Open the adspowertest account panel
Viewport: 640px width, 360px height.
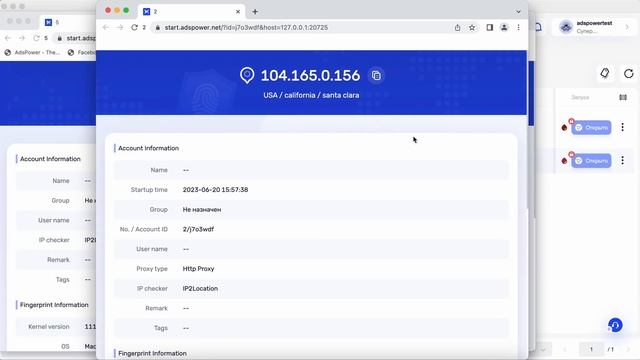[x=594, y=27]
